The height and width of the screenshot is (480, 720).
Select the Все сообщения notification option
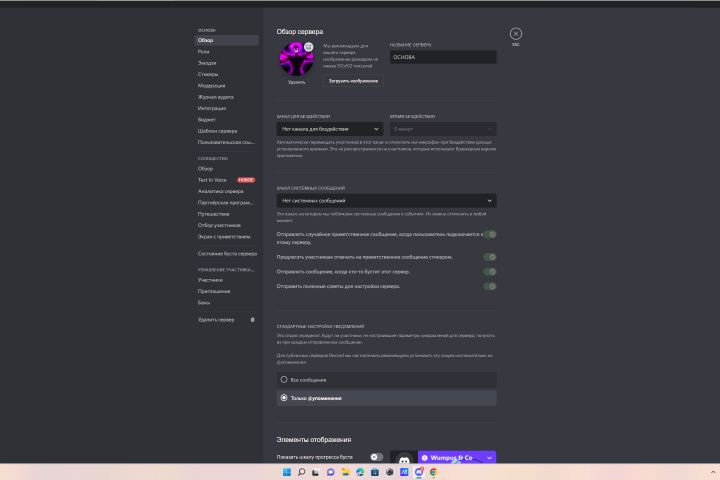point(386,380)
